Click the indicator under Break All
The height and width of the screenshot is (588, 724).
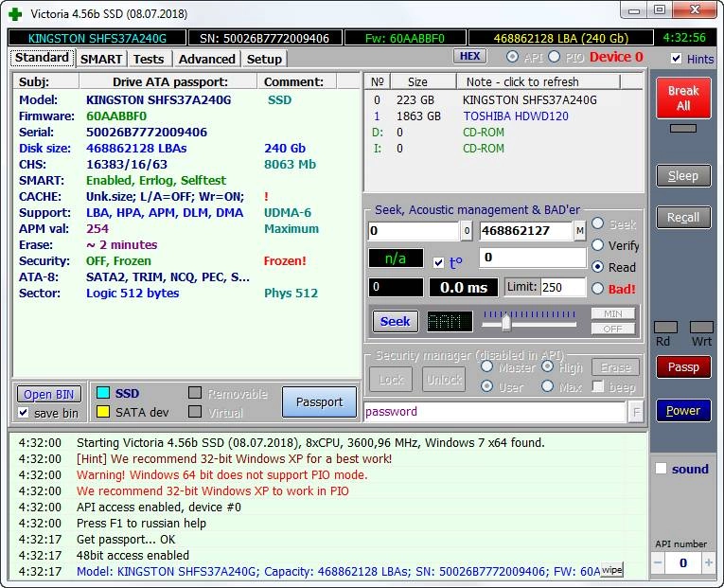coord(683,129)
